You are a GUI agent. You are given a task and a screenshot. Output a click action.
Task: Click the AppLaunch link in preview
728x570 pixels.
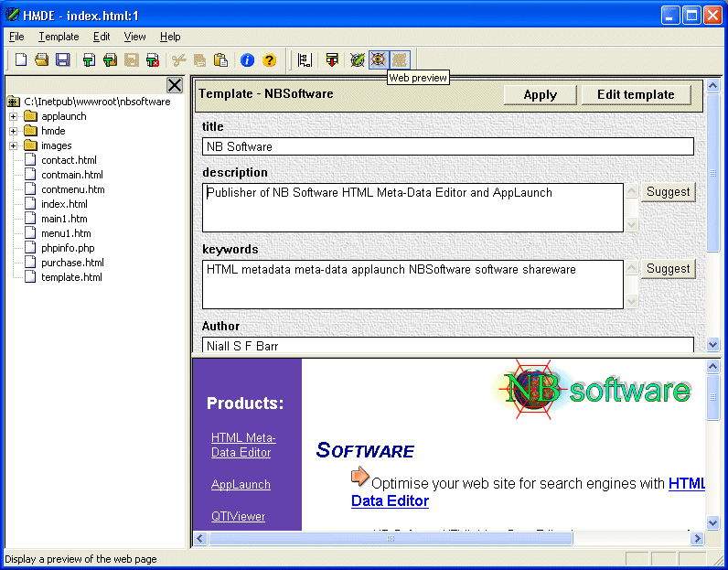241,484
